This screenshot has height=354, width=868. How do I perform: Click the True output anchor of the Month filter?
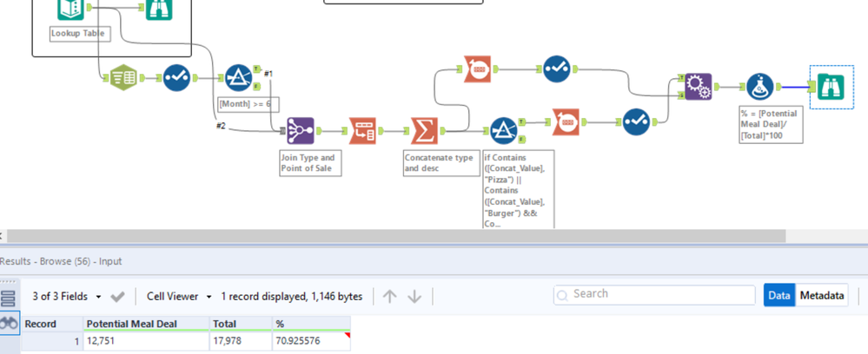(256, 69)
